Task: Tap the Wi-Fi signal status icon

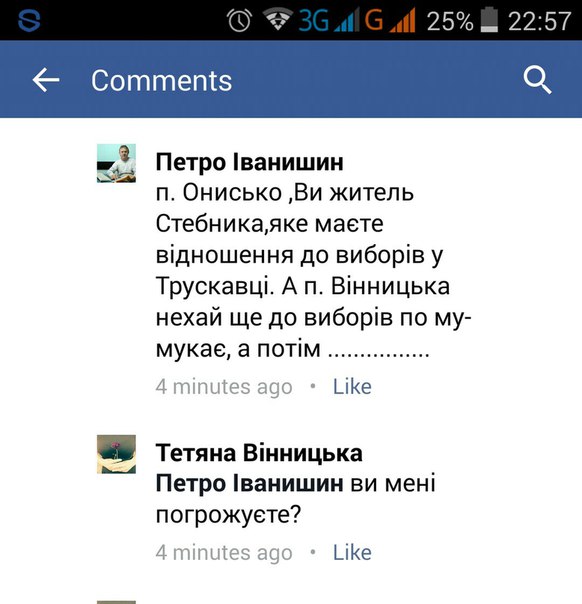Action: (x=277, y=20)
